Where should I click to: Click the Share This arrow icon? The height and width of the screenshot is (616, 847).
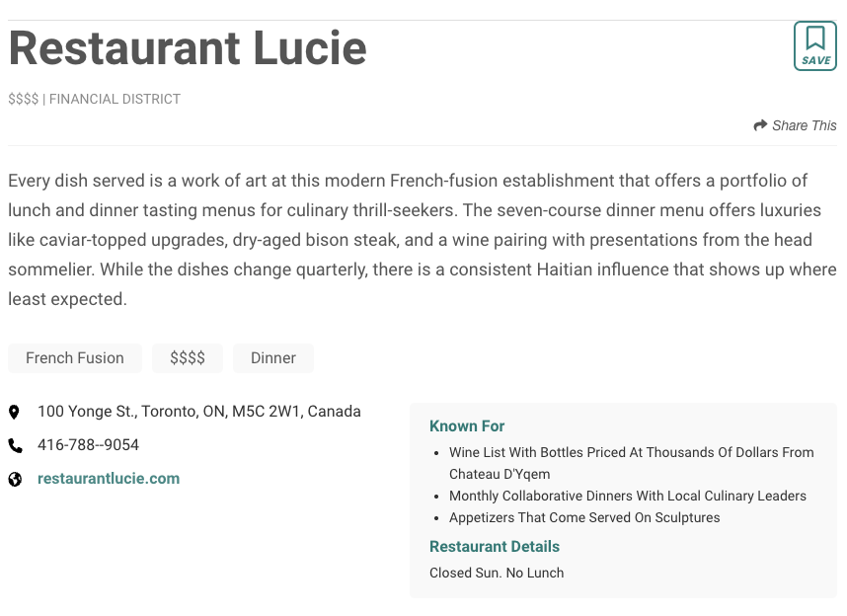click(760, 125)
